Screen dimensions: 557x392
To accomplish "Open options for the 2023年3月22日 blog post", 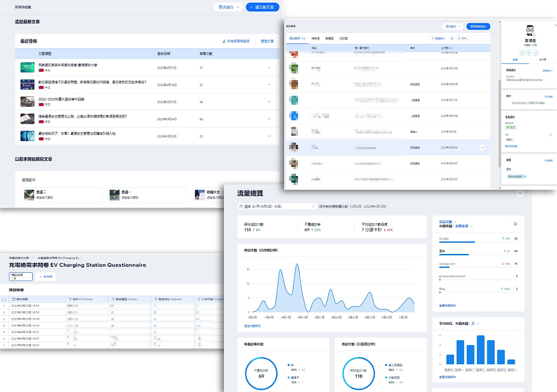I will pos(269,136).
